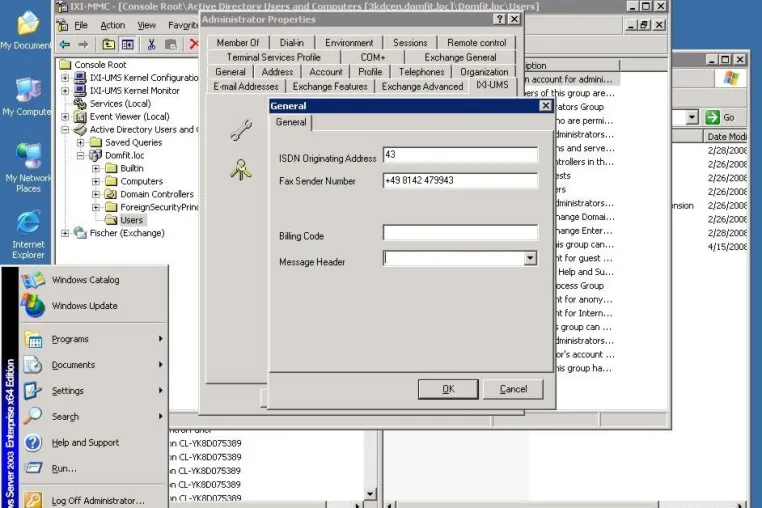Open Settings submenu in Start menu
The image size is (762, 508).
tap(94, 390)
